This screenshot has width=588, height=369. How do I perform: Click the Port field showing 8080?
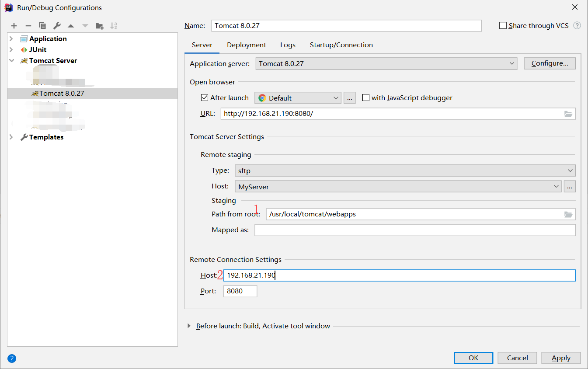pos(240,291)
